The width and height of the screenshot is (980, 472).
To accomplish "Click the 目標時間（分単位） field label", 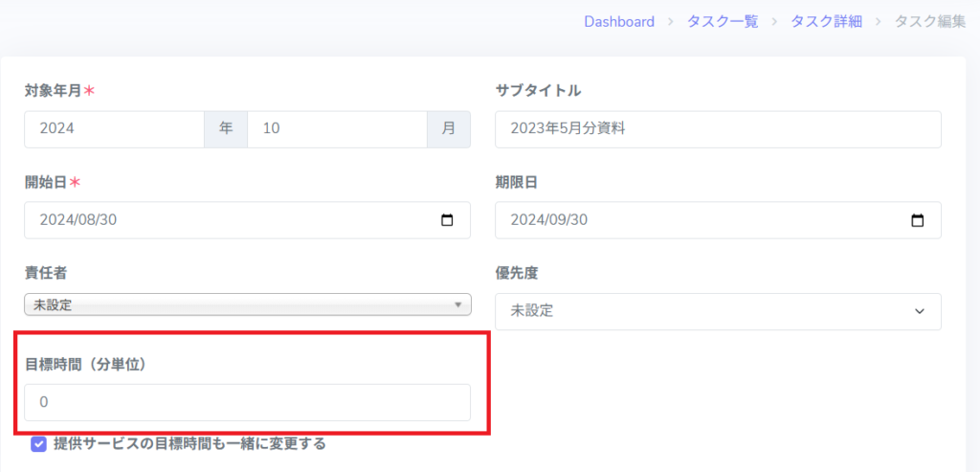I will pyautogui.click(x=85, y=364).
